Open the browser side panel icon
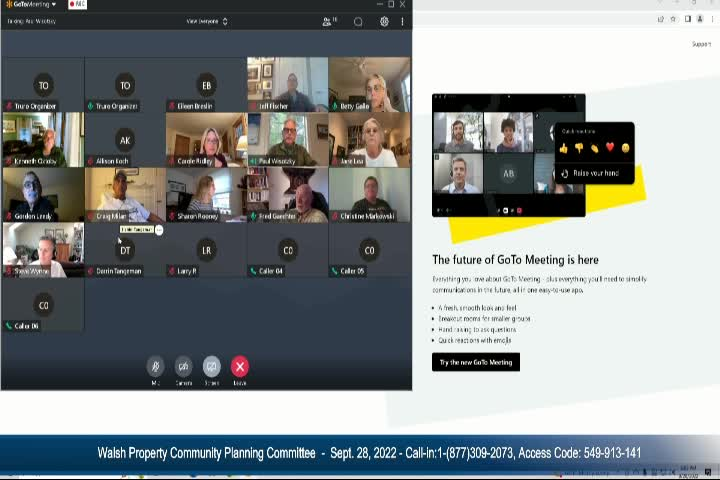Screen dimensions: 720x480 pyautogui.click(x=687, y=19)
